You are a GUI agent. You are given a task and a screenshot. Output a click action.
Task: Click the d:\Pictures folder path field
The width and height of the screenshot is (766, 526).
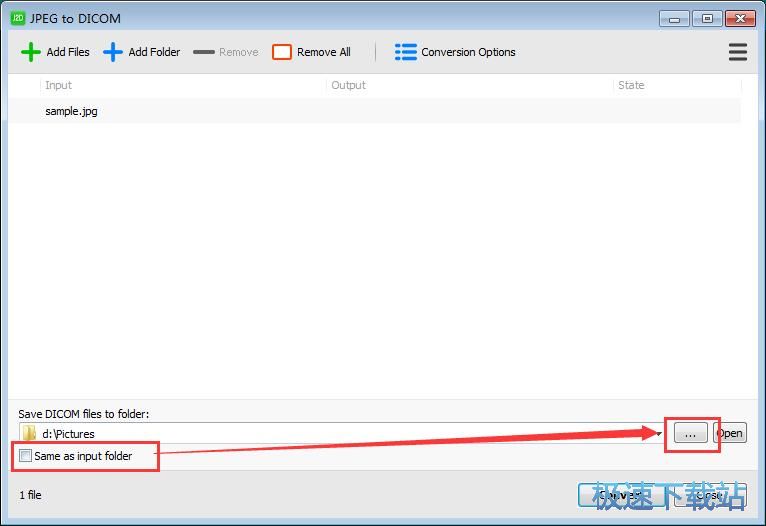coord(341,433)
